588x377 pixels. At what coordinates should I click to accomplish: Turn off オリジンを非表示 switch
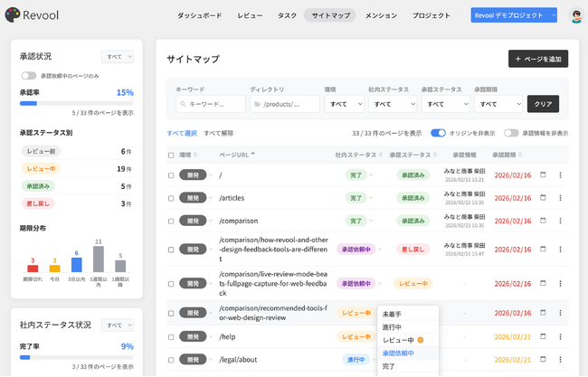pyautogui.click(x=438, y=133)
